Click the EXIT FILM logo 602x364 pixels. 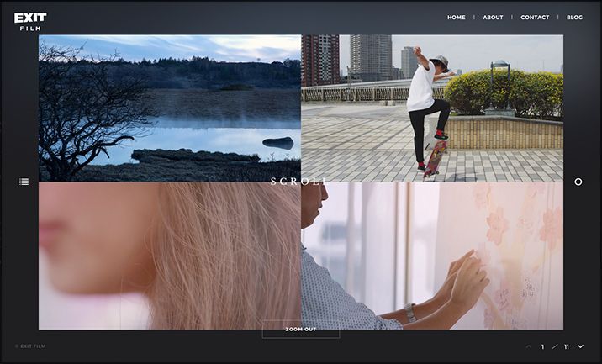(x=30, y=21)
